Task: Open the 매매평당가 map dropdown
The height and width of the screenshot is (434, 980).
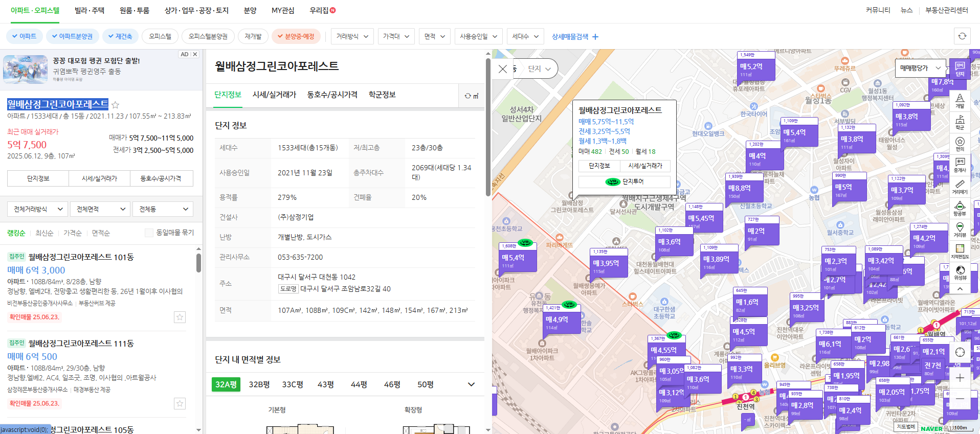Action: tap(921, 68)
